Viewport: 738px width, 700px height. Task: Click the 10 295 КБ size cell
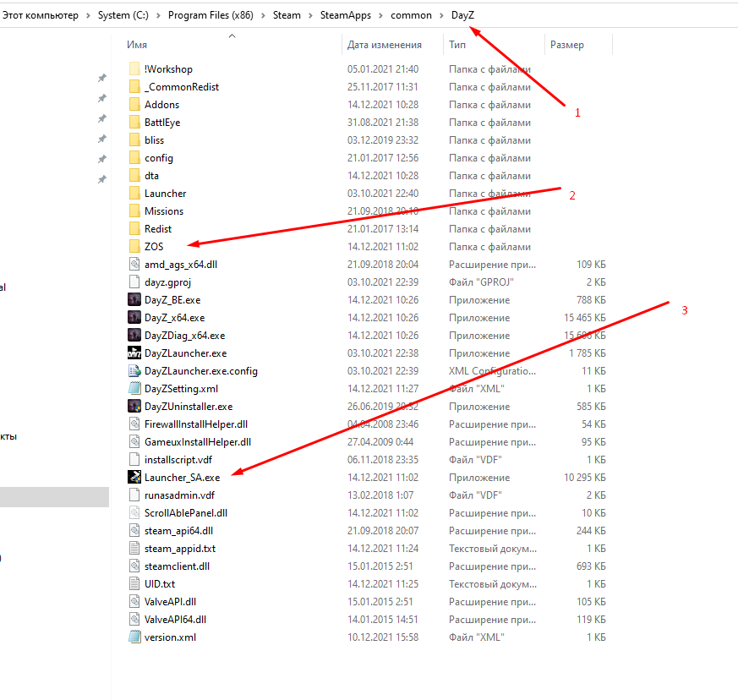(x=584, y=478)
